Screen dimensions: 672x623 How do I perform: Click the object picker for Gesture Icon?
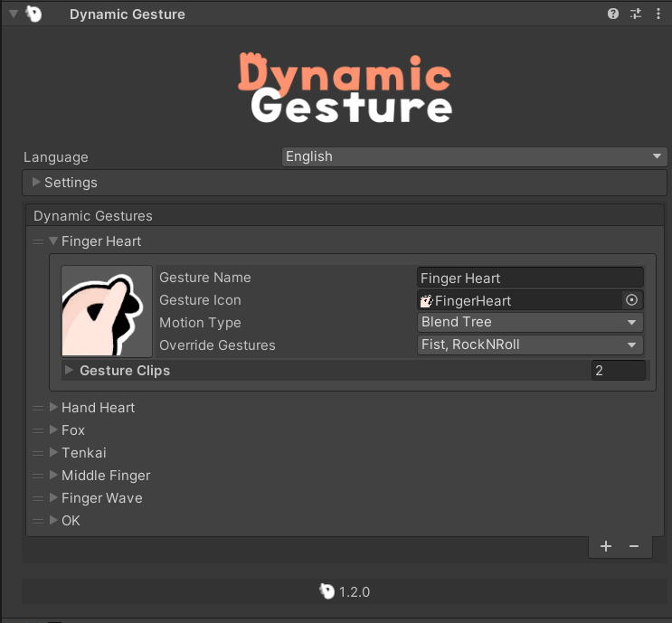(x=632, y=300)
